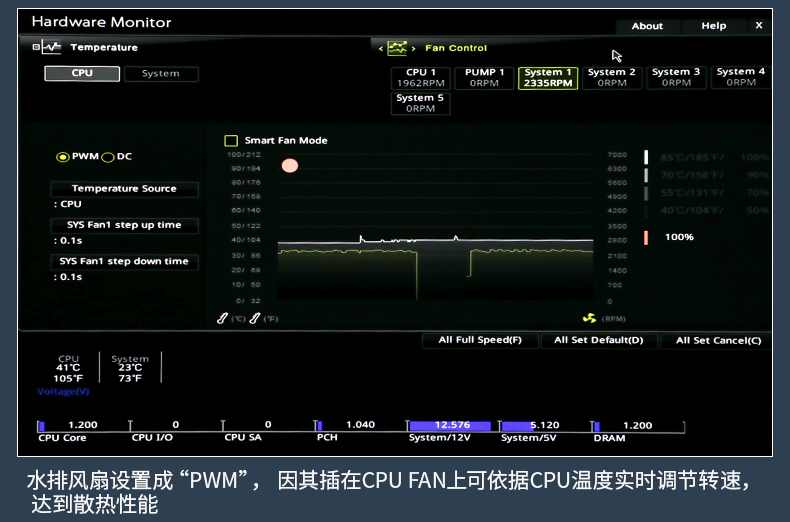Click the pink fan curve control point

coord(290,165)
